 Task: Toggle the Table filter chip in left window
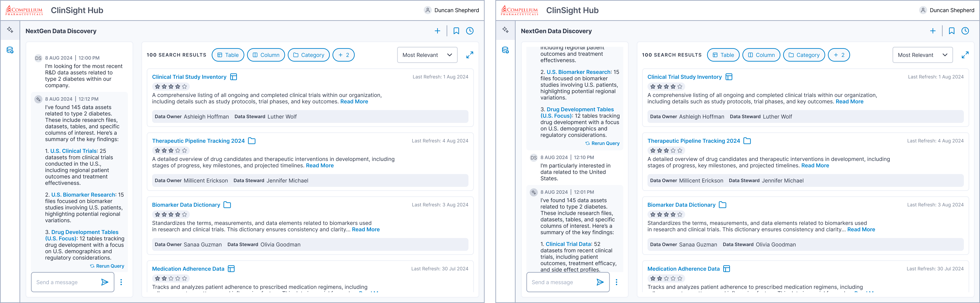228,55
